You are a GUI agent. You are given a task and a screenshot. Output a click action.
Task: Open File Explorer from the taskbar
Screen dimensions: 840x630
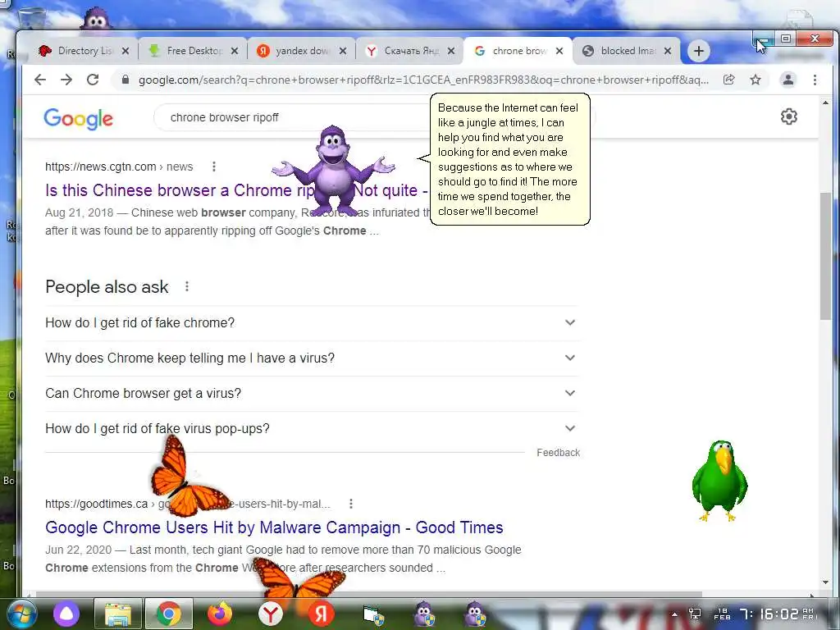pyautogui.click(x=118, y=614)
